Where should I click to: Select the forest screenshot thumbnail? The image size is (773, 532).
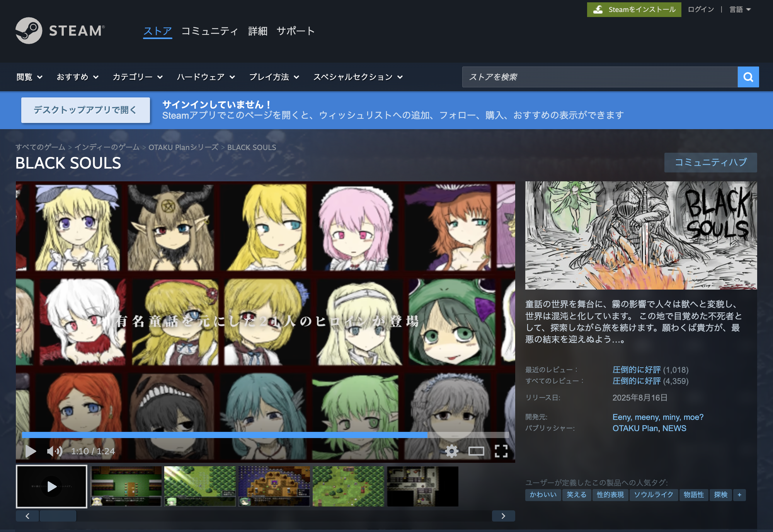pos(200,486)
